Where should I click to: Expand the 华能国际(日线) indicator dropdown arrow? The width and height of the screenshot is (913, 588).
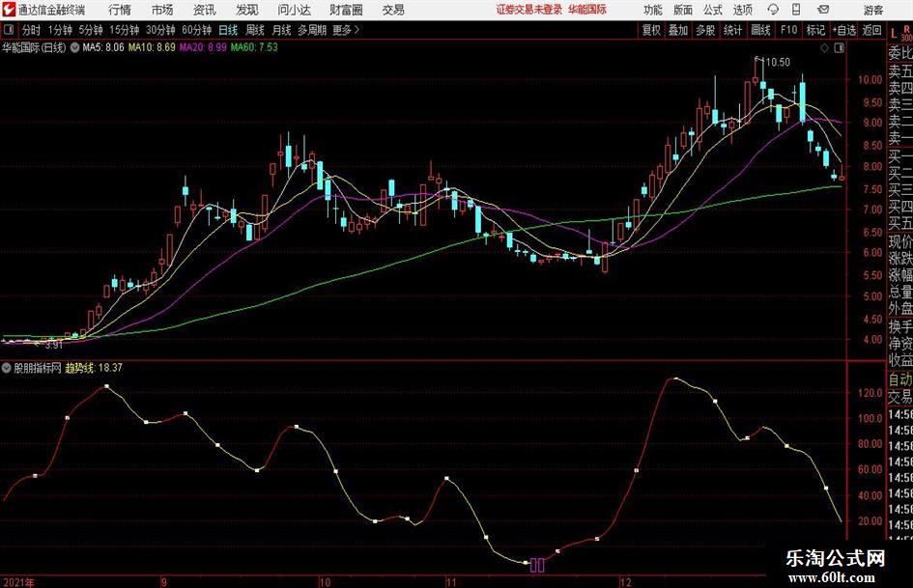coord(74,47)
